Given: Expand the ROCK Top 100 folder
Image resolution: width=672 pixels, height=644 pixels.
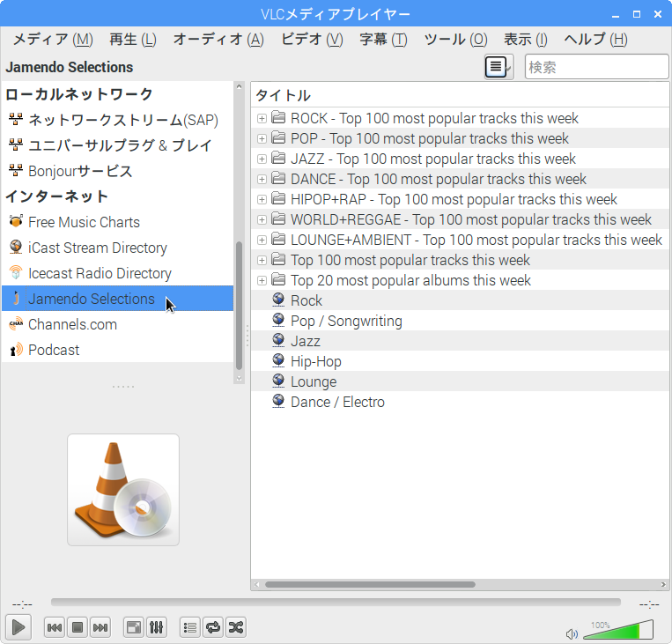Looking at the screenshot, I should click(262, 118).
